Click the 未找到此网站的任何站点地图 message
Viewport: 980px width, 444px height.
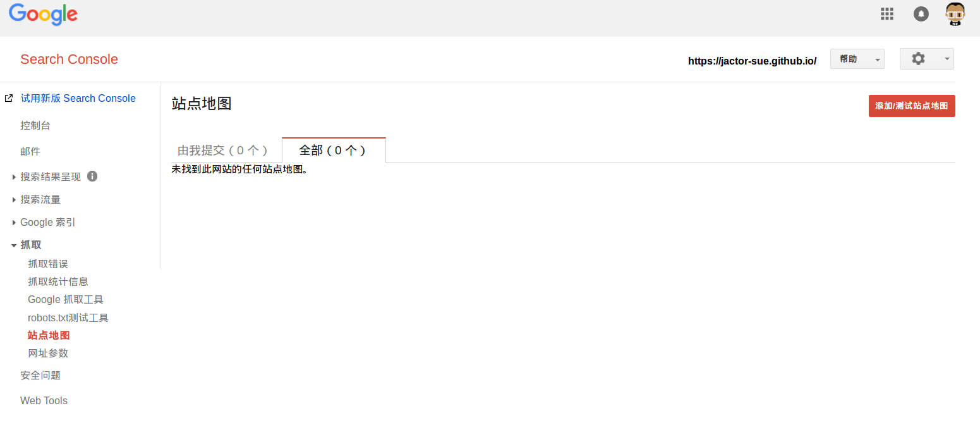coord(239,170)
